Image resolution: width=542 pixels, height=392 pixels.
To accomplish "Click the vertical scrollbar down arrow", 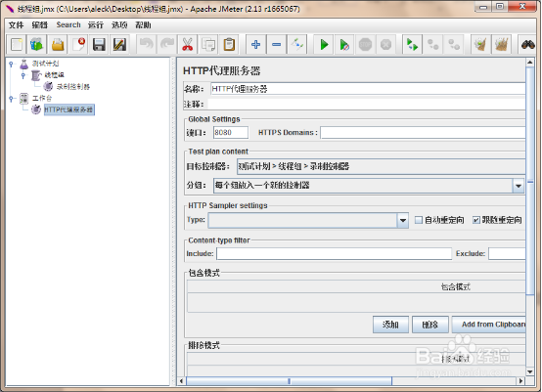I will tap(530, 372).
